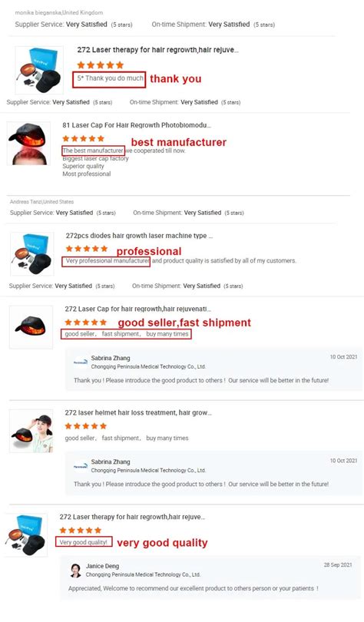
Task: Click the Peninsula logo next to second Sabrina Zhang reply
Action: [x=81, y=466]
